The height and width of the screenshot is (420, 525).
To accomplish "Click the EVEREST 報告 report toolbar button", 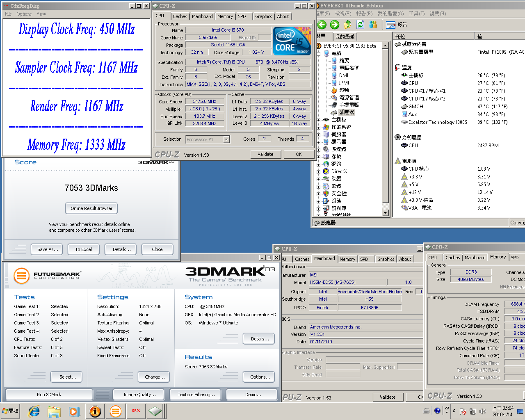I will (397, 25).
